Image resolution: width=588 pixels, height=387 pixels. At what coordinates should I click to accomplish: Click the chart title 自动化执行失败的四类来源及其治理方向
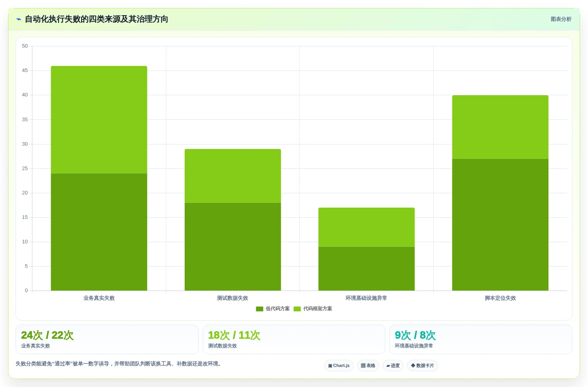pos(96,19)
